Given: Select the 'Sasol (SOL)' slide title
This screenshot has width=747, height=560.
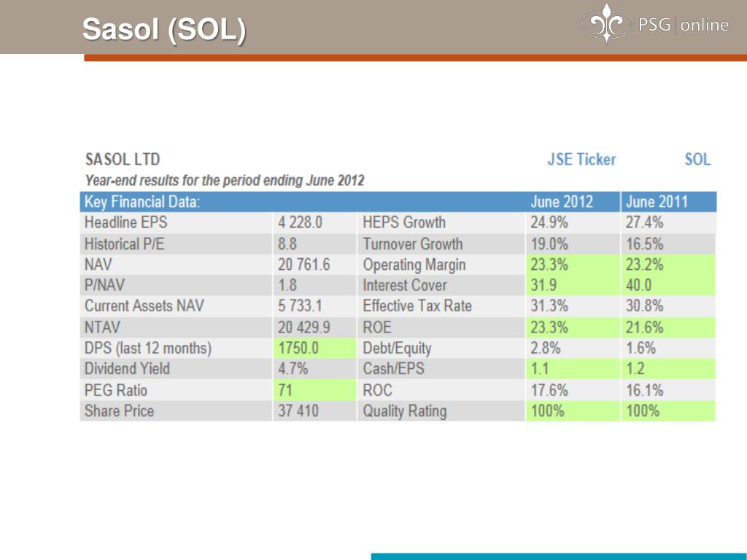Looking at the screenshot, I should (x=164, y=29).
